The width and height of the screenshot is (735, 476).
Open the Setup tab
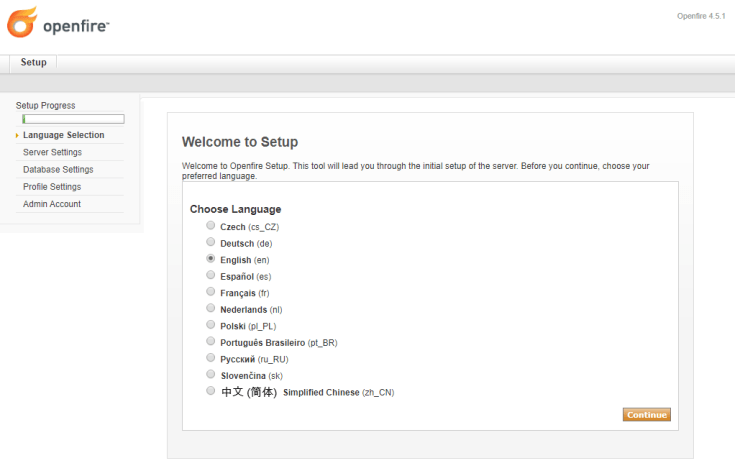(33, 62)
